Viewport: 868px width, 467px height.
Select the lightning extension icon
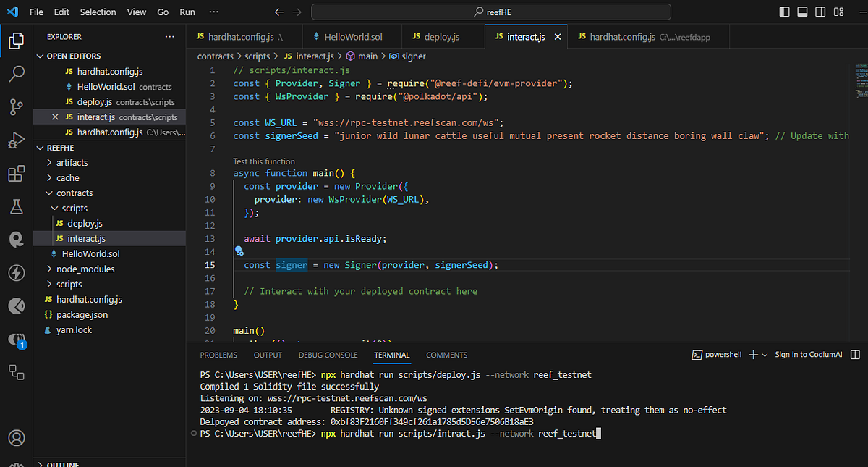click(16, 272)
